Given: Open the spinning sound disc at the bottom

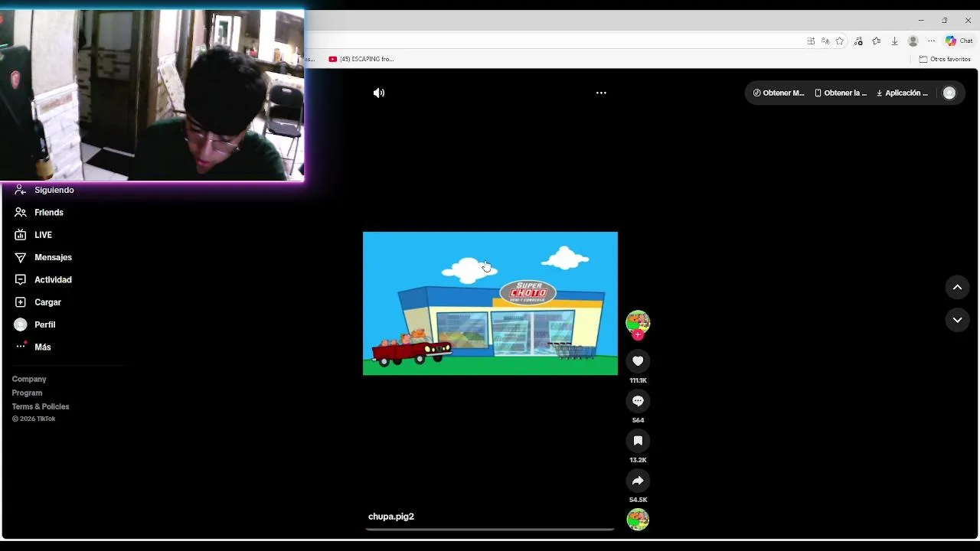Looking at the screenshot, I should click(638, 520).
